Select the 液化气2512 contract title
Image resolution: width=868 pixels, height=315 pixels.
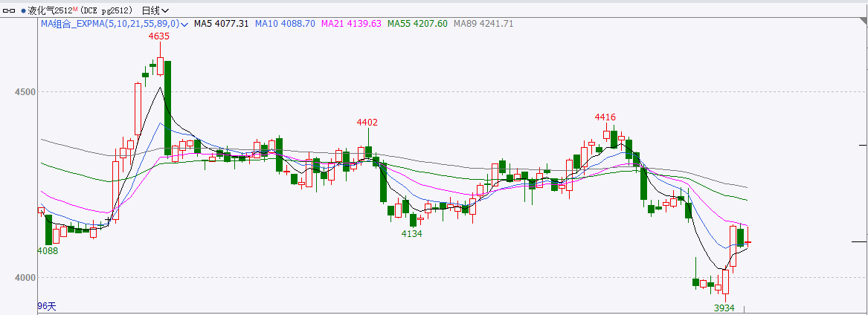[x=50, y=11]
